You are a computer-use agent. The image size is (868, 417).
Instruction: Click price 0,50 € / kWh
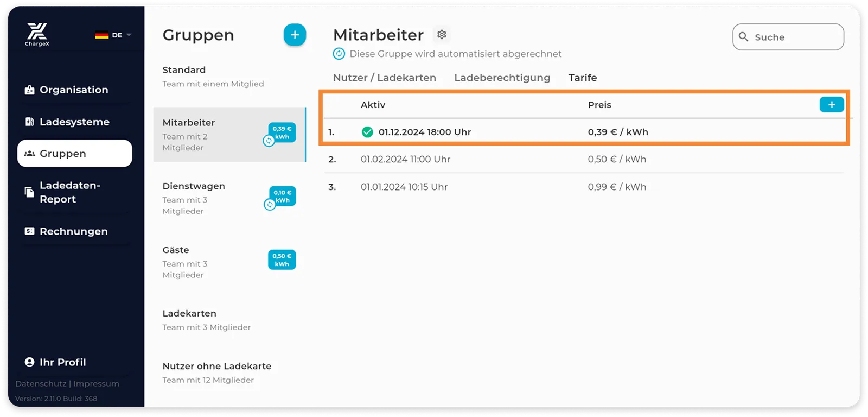click(617, 160)
